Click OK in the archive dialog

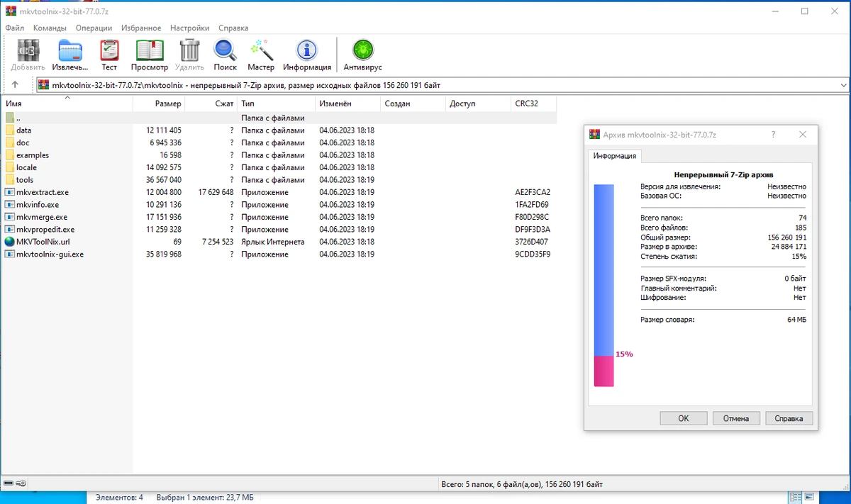click(684, 418)
